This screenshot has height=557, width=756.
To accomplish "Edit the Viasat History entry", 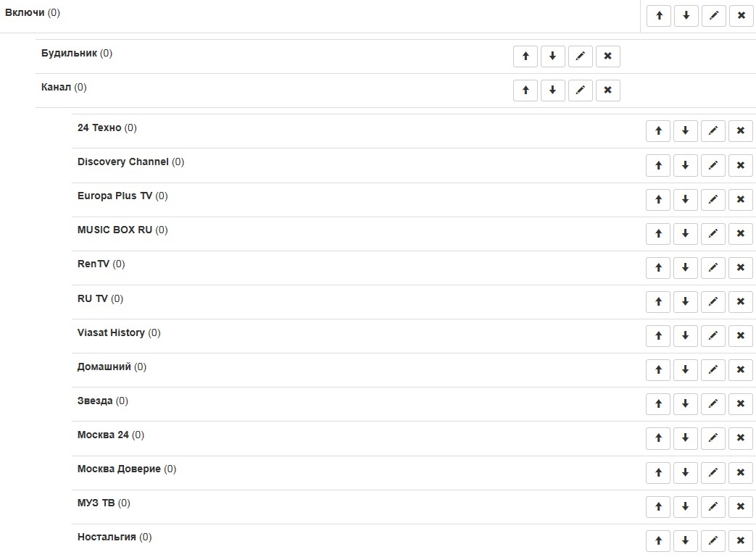I will pos(713,336).
